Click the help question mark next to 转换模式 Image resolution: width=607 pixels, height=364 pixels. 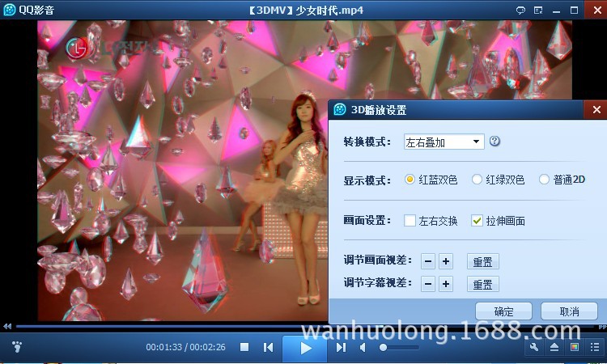(x=495, y=142)
